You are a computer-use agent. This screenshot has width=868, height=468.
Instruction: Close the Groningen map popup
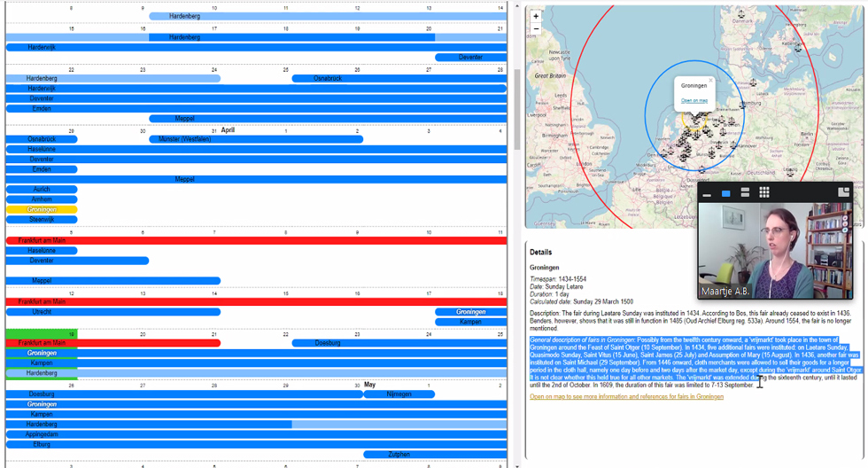coord(710,81)
